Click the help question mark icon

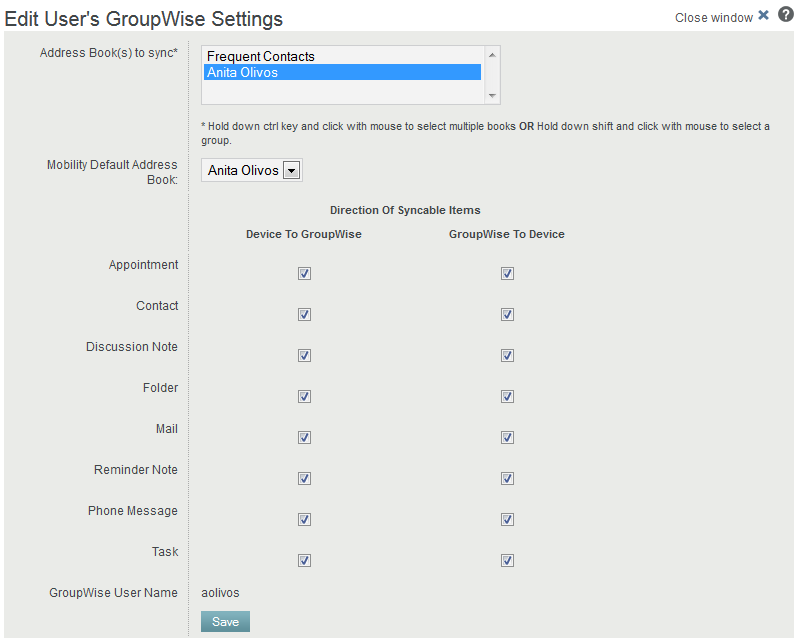[x=786, y=16]
